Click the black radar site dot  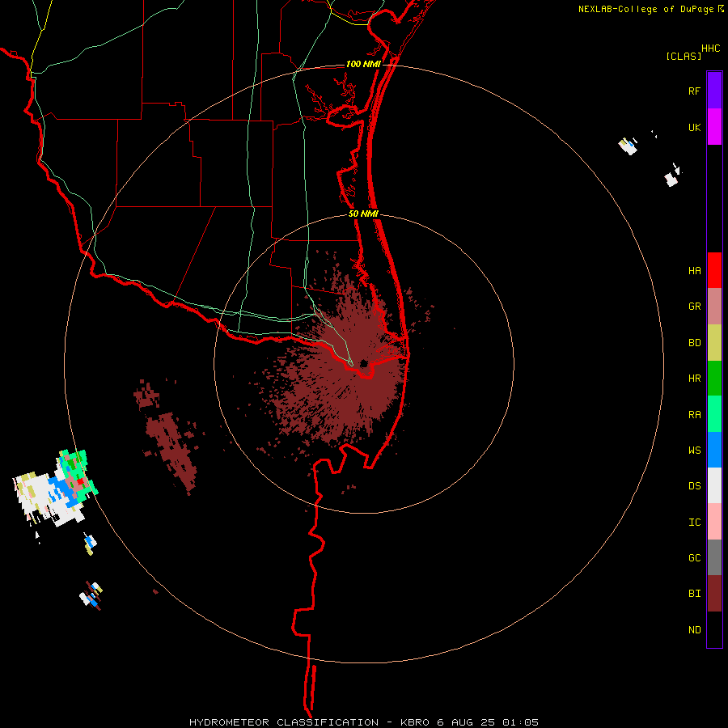pyautogui.click(x=363, y=363)
